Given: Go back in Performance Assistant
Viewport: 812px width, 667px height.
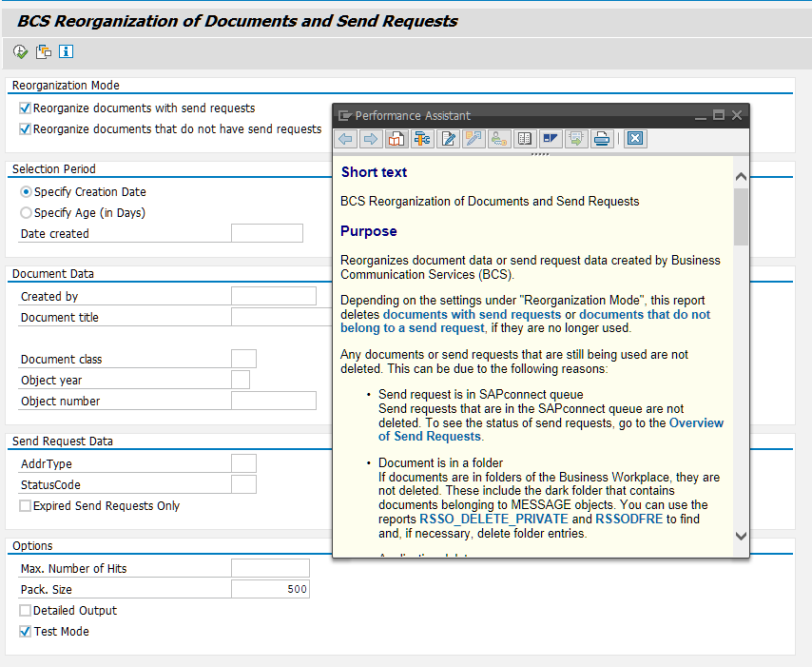Looking at the screenshot, I should 346,139.
